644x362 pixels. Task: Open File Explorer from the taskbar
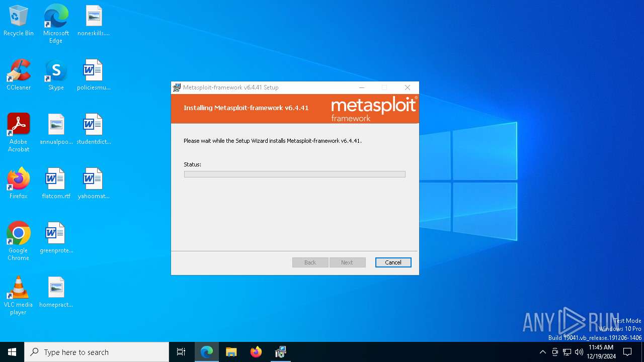click(x=231, y=352)
